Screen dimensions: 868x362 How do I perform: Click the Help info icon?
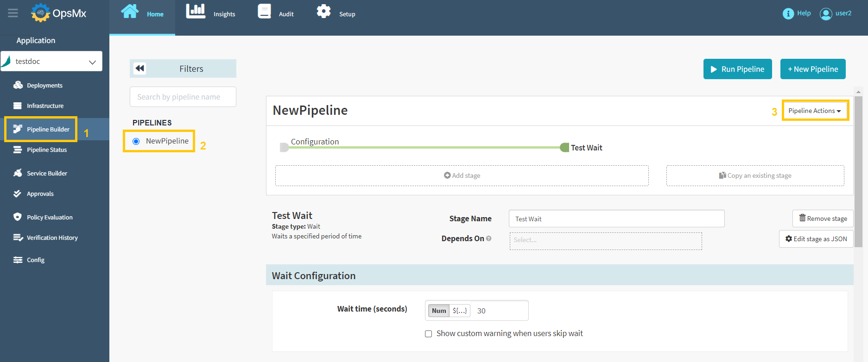pyautogui.click(x=788, y=13)
